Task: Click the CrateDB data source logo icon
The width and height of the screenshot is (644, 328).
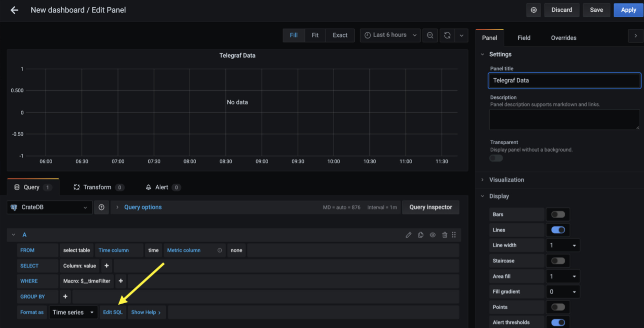Action: coord(14,207)
